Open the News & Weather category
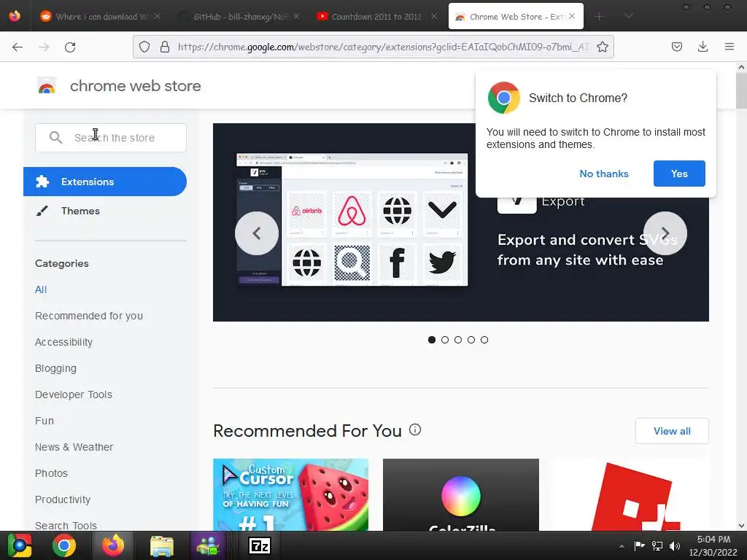 coord(74,447)
